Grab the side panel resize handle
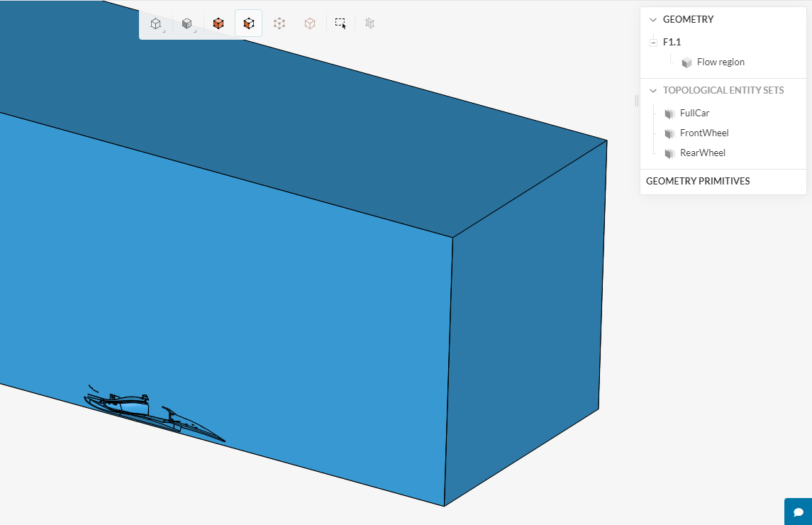Viewport: 812px width, 525px height. [x=637, y=101]
